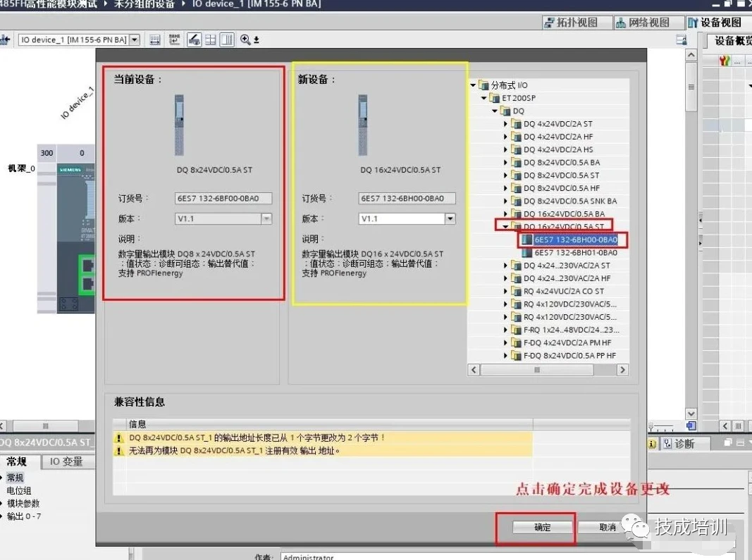Click the zoom magnifier icon in toolbar
Screen dimensions: 752x560
tap(245, 40)
